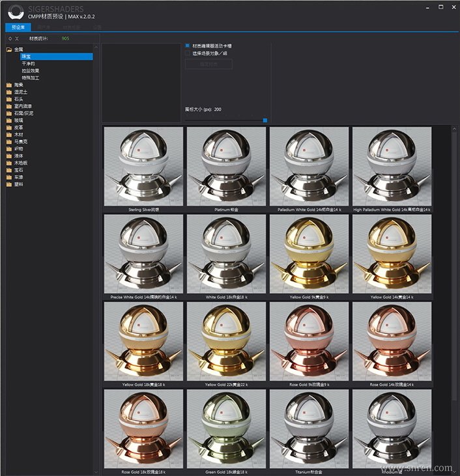Open the 特殊加工 subcategory

point(31,77)
